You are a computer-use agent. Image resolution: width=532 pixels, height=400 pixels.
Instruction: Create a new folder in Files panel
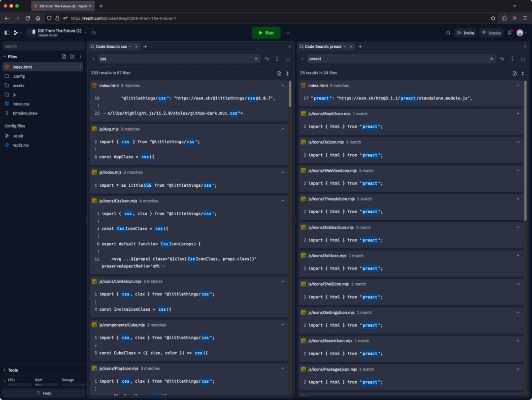click(x=71, y=56)
